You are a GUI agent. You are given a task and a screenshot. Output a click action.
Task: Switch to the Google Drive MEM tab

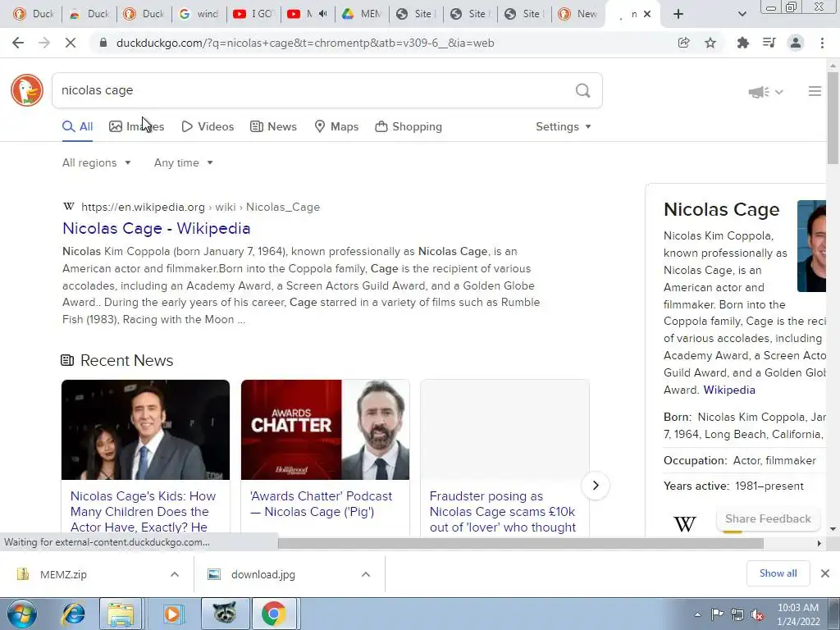pyautogui.click(x=362, y=14)
